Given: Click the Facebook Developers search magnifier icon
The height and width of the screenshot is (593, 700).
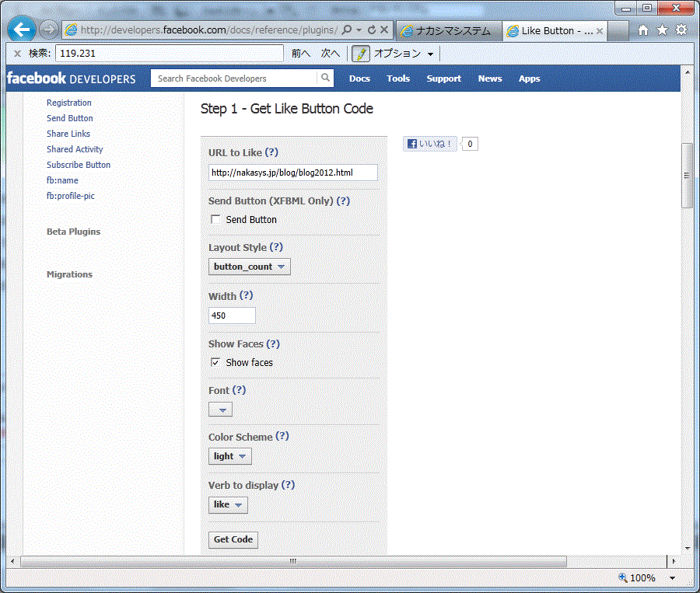Looking at the screenshot, I should pos(325,78).
